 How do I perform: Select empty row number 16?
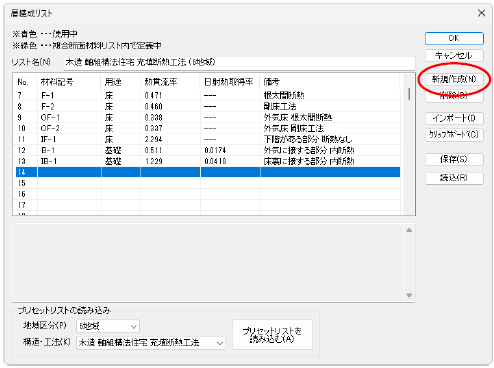(22, 194)
